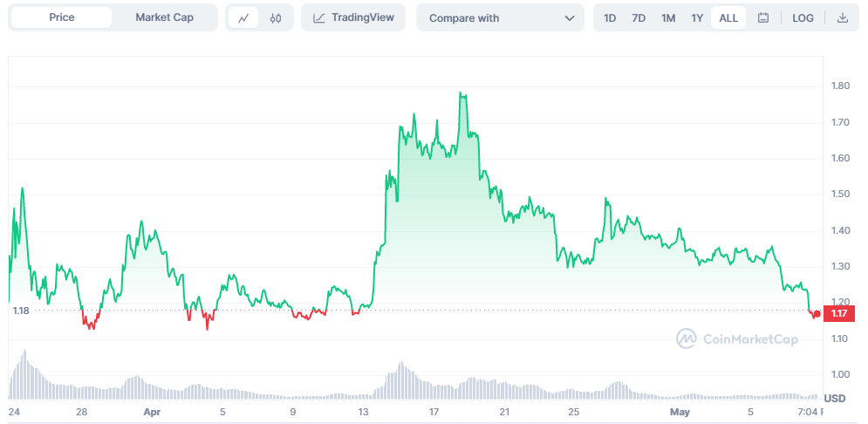Click the CoinMarketCap watermark logo
This screenshot has width=868, height=424.
tap(737, 339)
